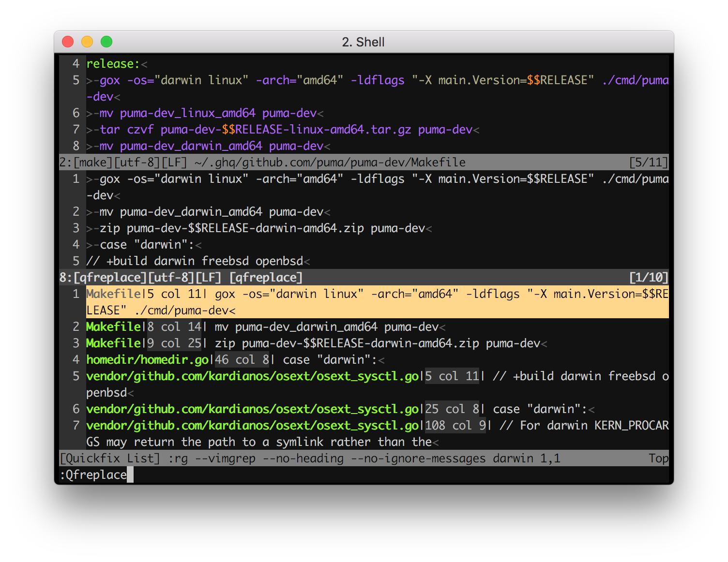The image size is (728, 562).
Task: Click the [qfreplace] buffer status line
Action: point(364,278)
